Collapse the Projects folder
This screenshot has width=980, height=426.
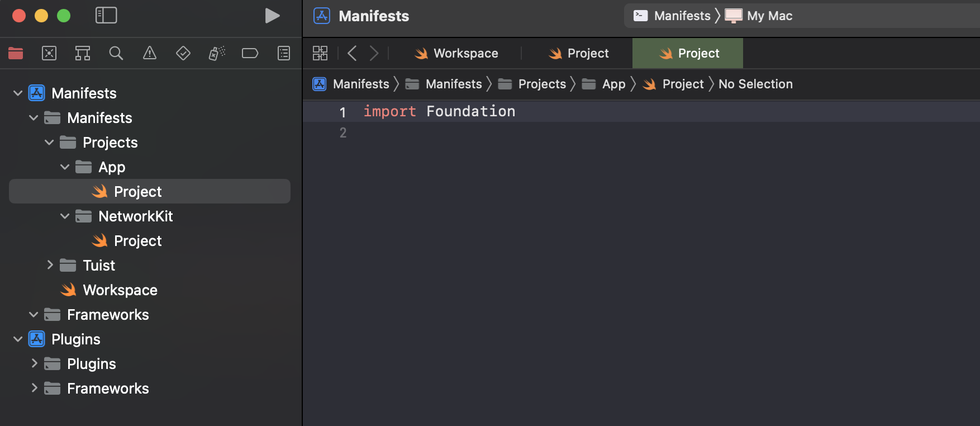pos(49,142)
